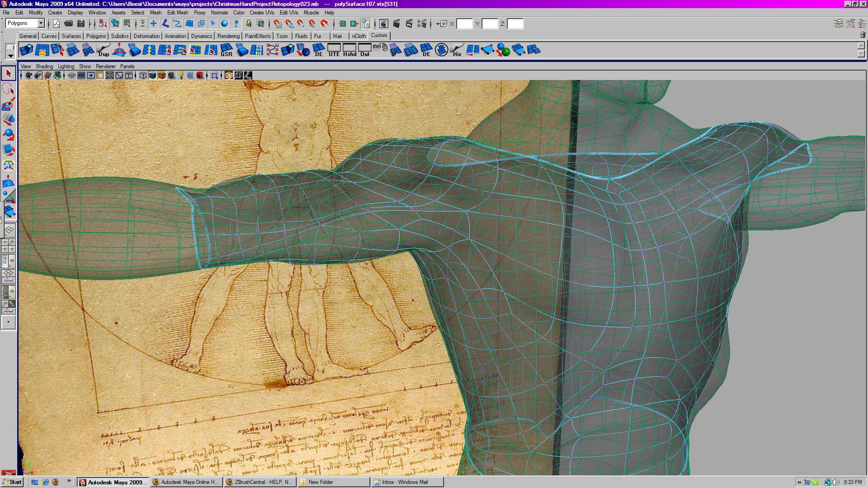
Task: Toggle snap to points magnet
Action: pyautogui.click(x=301, y=23)
